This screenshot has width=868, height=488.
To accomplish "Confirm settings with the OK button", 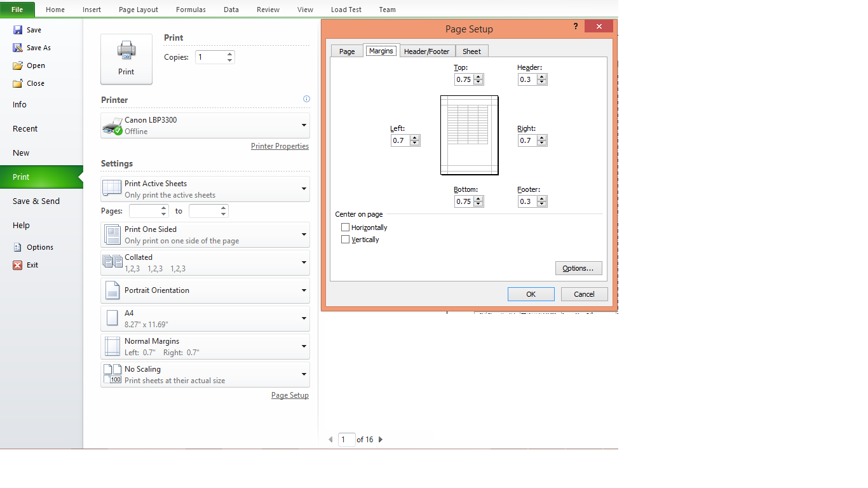I will (x=531, y=294).
